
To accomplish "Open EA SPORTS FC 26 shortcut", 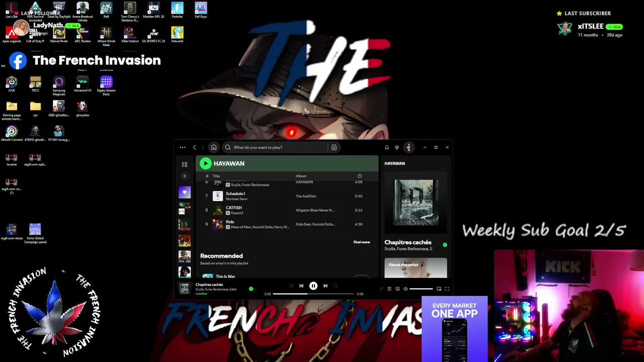I will click(x=153, y=35).
